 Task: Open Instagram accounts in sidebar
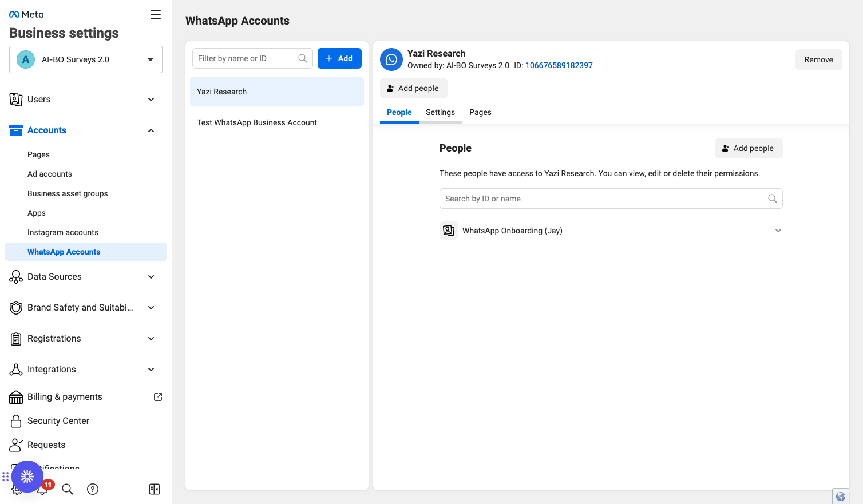(63, 232)
